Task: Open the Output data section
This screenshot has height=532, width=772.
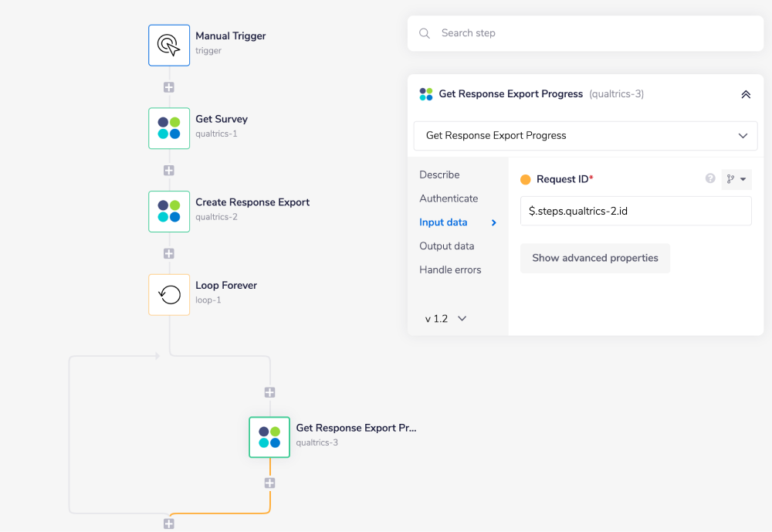Action: 448,246
